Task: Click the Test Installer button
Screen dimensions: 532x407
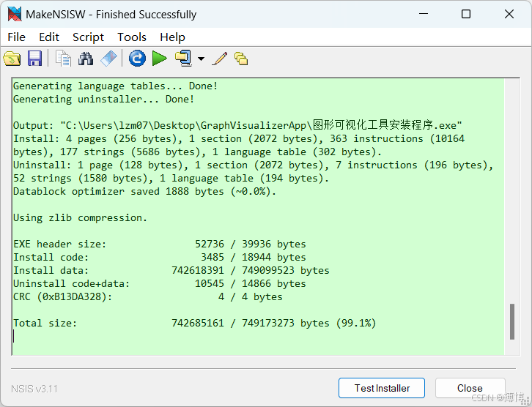Action: click(382, 388)
